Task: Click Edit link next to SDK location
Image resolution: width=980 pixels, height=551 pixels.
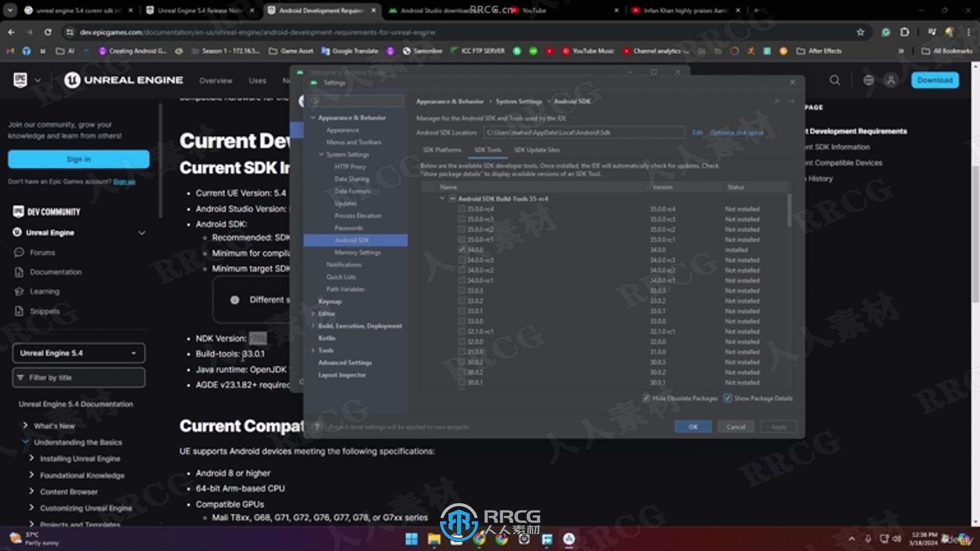Action: coord(697,132)
